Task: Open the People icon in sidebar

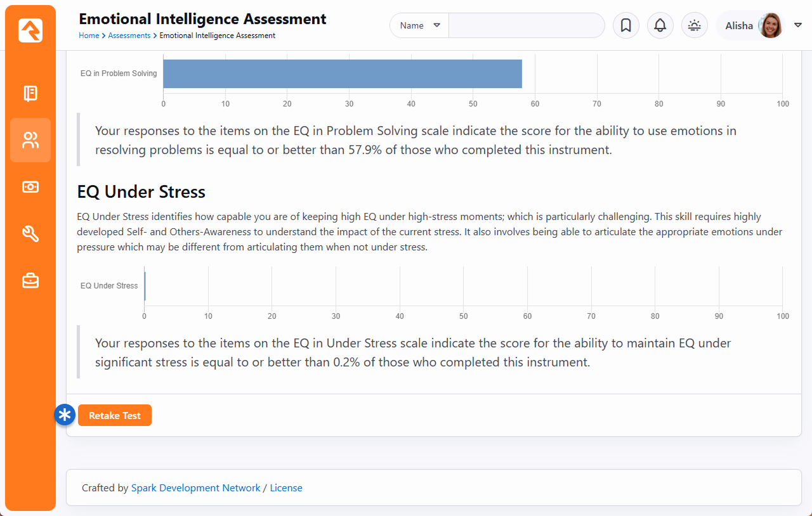Action: click(30, 140)
